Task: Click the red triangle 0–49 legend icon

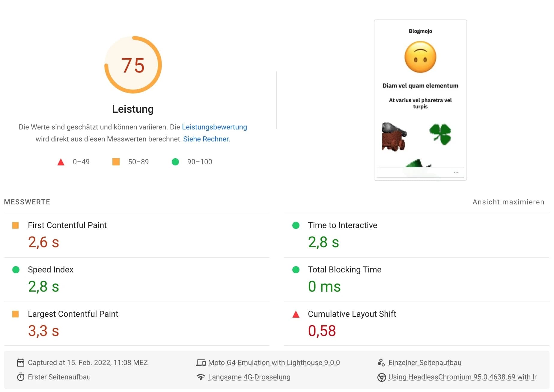Action: pyautogui.click(x=61, y=162)
